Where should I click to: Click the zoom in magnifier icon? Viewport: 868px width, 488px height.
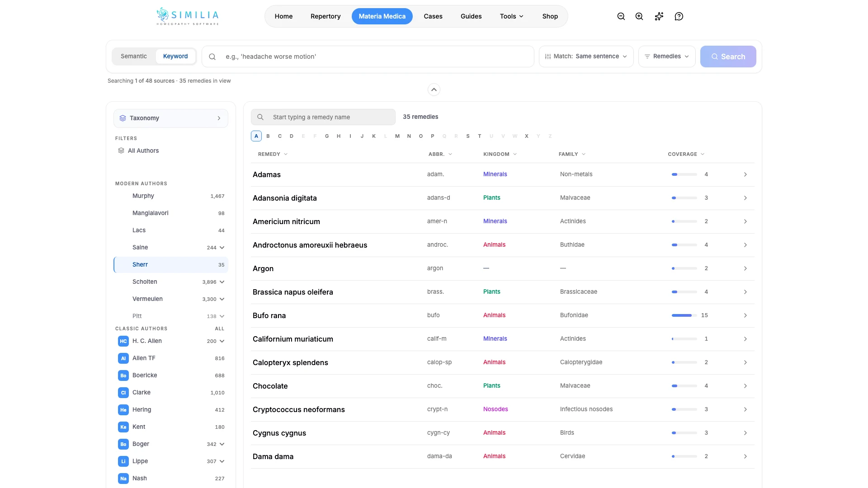[639, 16]
